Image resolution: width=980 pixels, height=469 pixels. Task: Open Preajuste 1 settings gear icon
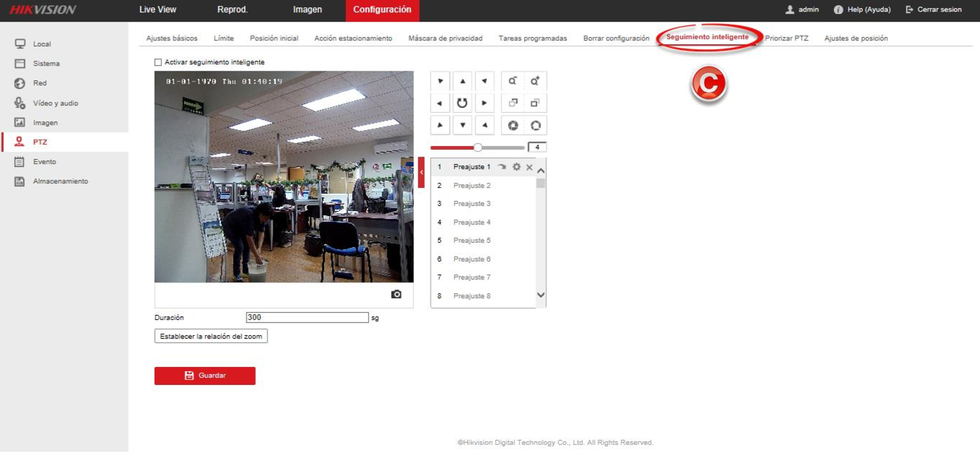click(x=516, y=167)
